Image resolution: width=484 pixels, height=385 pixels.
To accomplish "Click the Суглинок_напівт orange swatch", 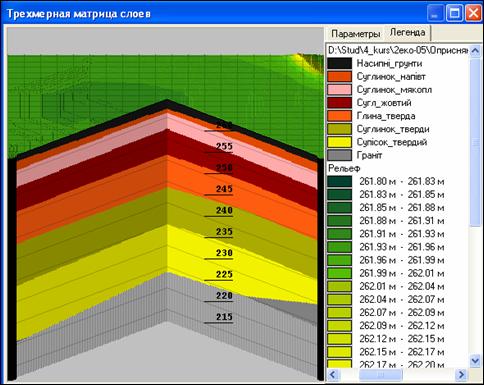I will tap(339, 76).
